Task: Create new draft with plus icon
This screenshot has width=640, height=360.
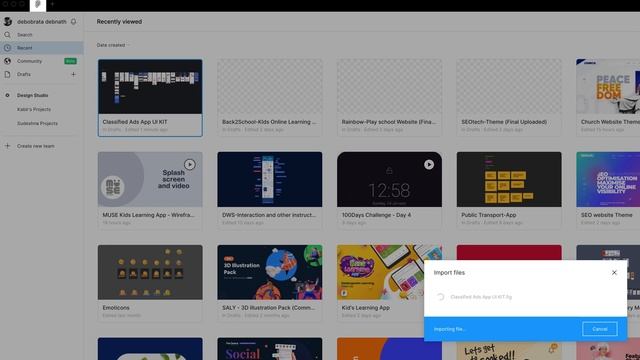Action: [73, 74]
